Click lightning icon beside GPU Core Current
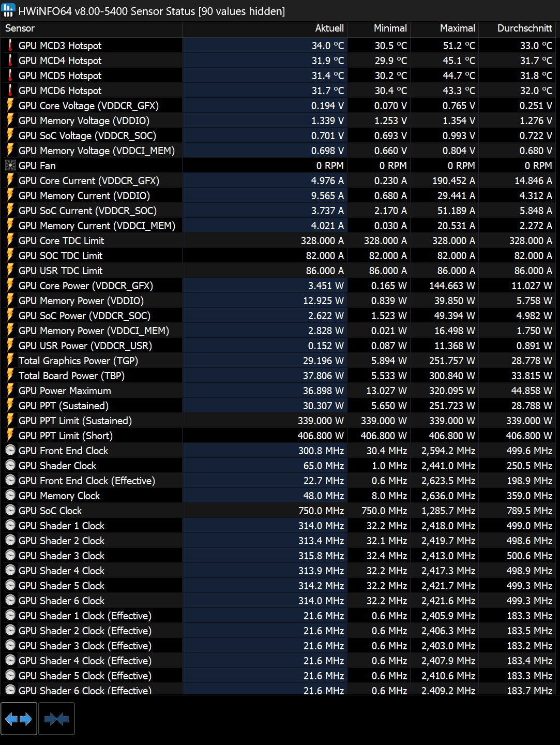This screenshot has height=745, width=560. (x=10, y=181)
